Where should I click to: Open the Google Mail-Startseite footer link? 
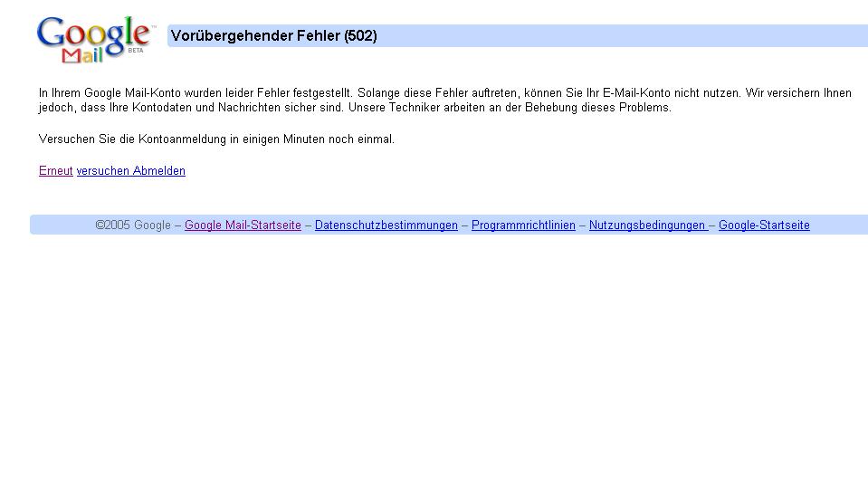tap(243, 225)
